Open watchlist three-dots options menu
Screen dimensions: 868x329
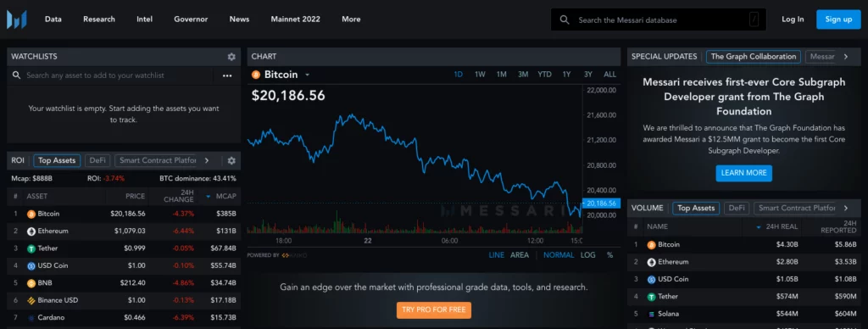coord(227,75)
